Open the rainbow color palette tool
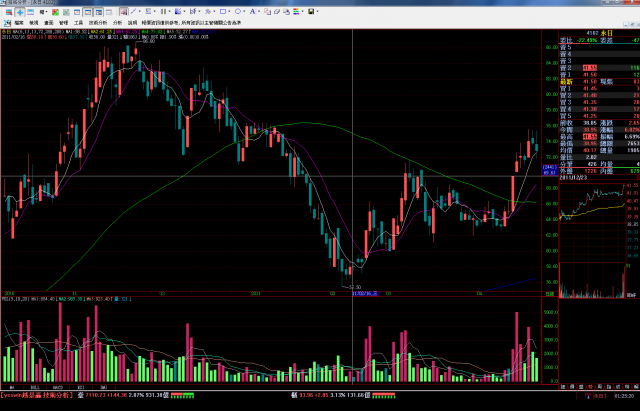 [x=296, y=12]
